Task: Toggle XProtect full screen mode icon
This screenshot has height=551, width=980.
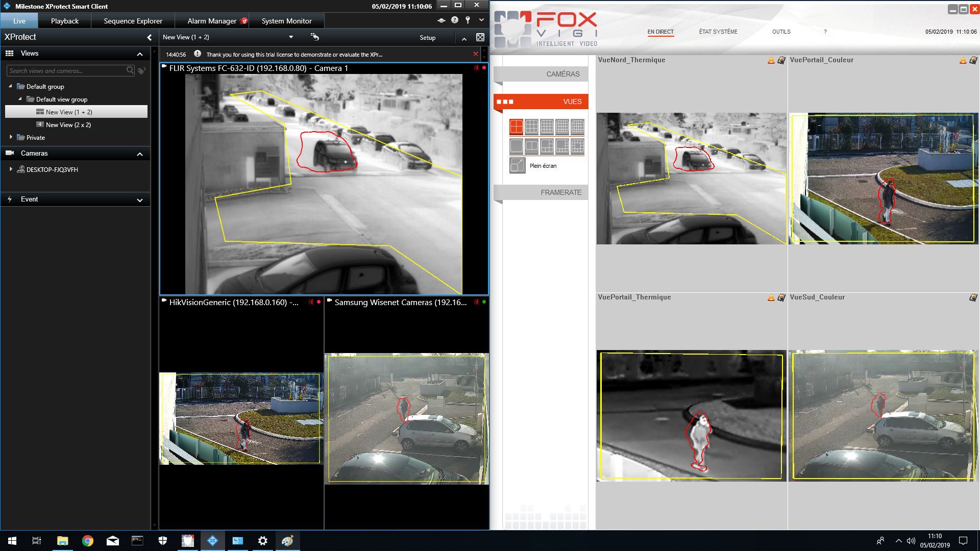Action: (480, 37)
